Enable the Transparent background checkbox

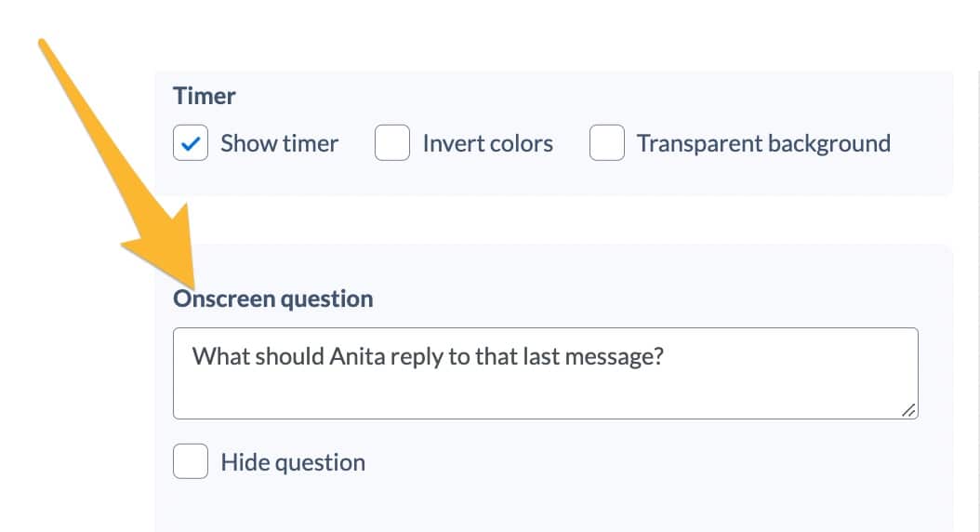point(607,143)
